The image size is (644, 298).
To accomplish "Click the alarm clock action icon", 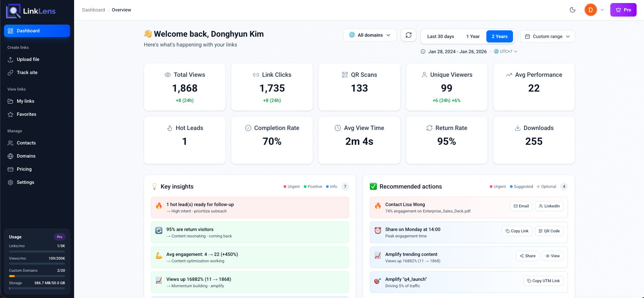I will pyautogui.click(x=378, y=230).
